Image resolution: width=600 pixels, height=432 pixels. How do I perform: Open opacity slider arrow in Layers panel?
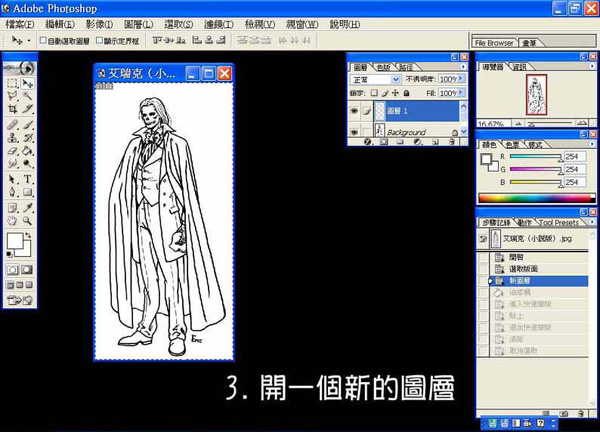coord(461,79)
